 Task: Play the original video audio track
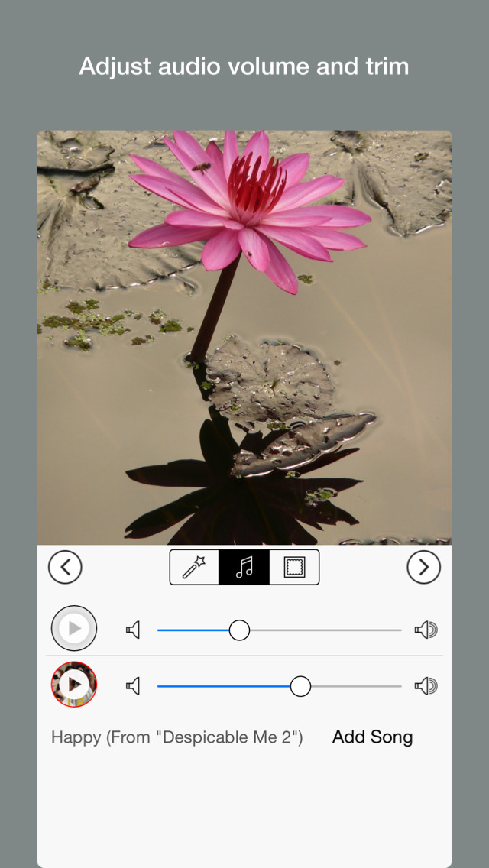(x=74, y=629)
